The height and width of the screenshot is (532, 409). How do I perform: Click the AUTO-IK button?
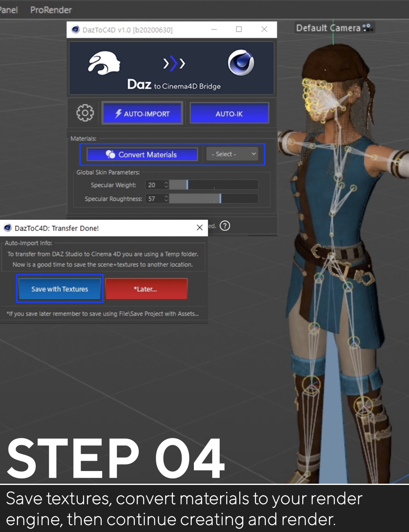(229, 114)
